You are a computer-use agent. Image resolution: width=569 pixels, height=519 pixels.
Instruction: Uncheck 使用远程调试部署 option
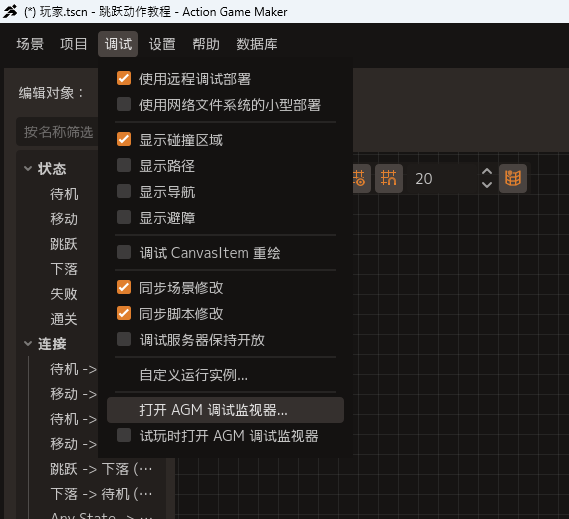124,78
